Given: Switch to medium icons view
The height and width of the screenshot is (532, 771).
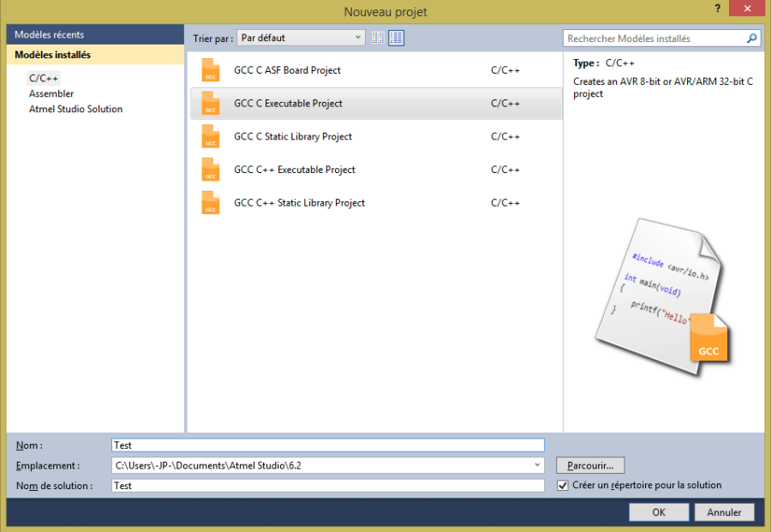Looking at the screenshot, I should [x=378, y=38].
